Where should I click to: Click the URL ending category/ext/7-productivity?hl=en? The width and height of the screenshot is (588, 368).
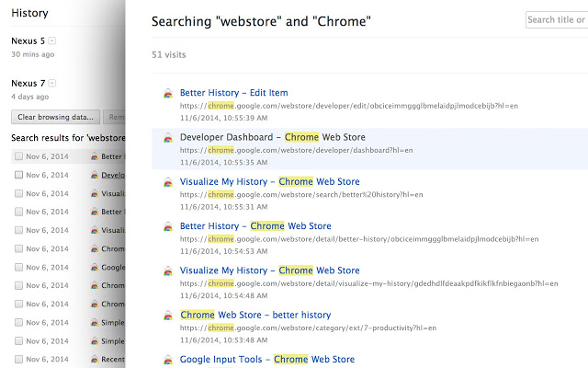[309, 328]
